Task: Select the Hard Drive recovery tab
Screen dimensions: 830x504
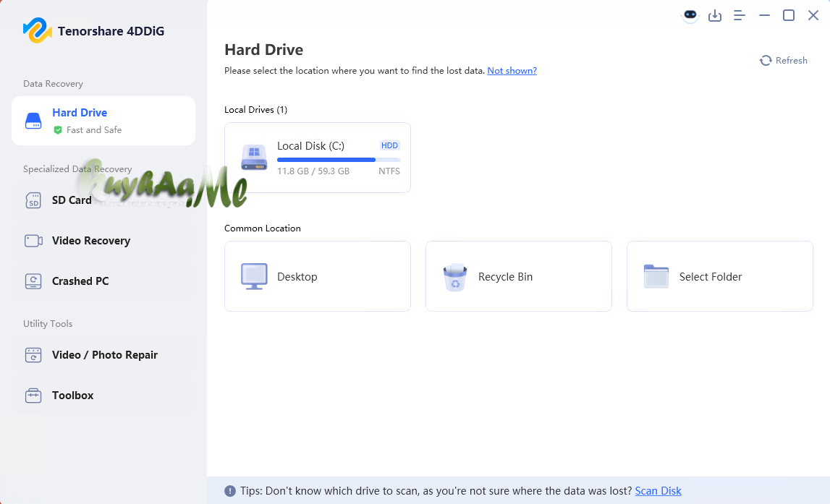Action: pos(103,121)
